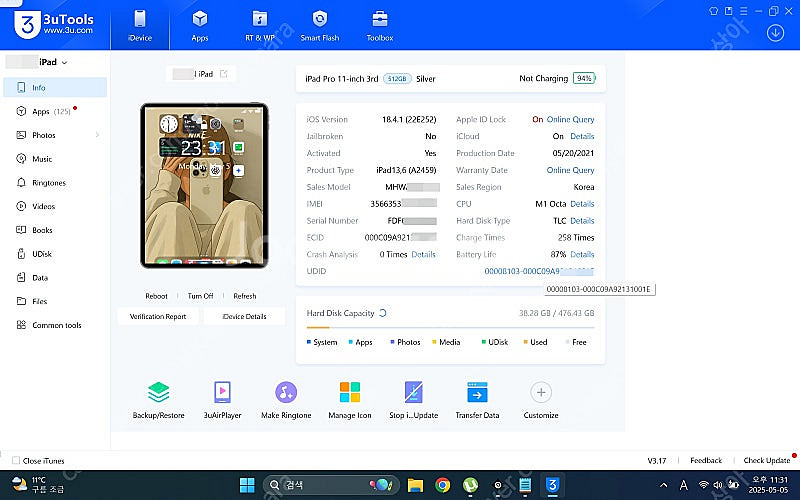The width and height of the screenshot is (800, 500).
Task: Open Music in the sidebar
Action: click(x=55, y=159)
